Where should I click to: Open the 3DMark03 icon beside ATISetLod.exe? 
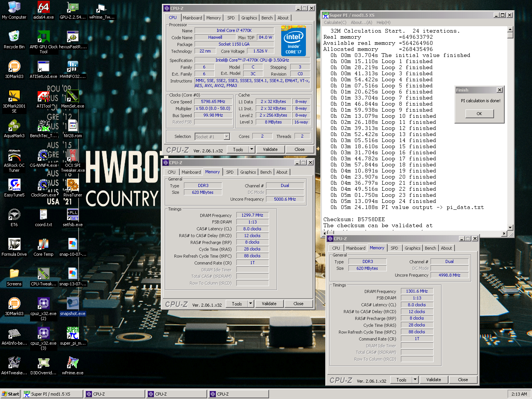14,70
